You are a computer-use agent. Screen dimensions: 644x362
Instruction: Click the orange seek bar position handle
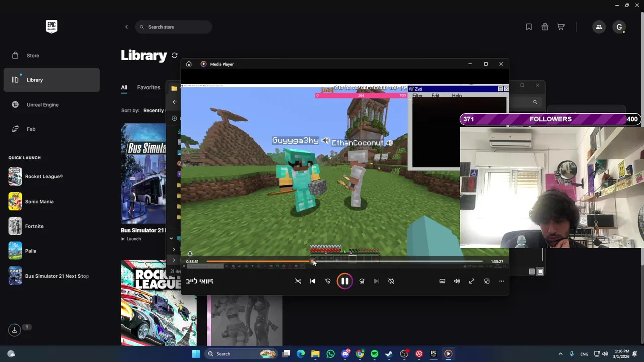pyautogui.click(x=312, y=261)
